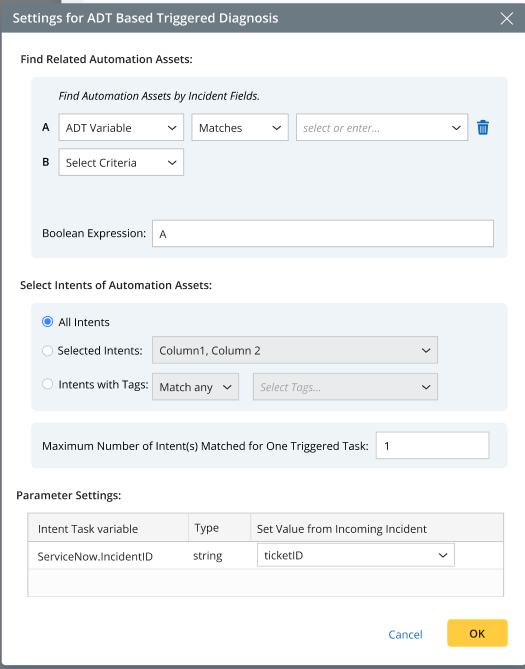Cancel the dialog changes
Image resolution: width=525 pixels, height=669 pixels.
point(405,634)
